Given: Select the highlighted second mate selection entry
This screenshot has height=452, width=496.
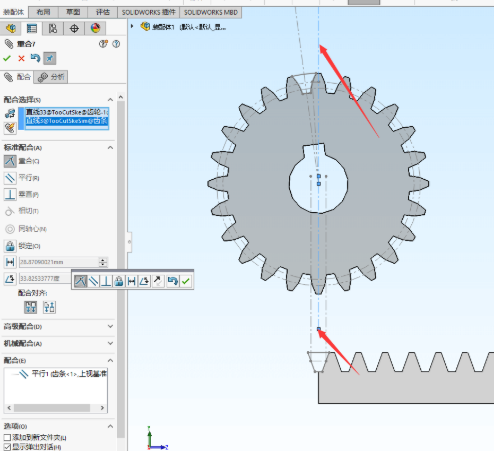Looking at the screenshot, I should tap(67, 121).
